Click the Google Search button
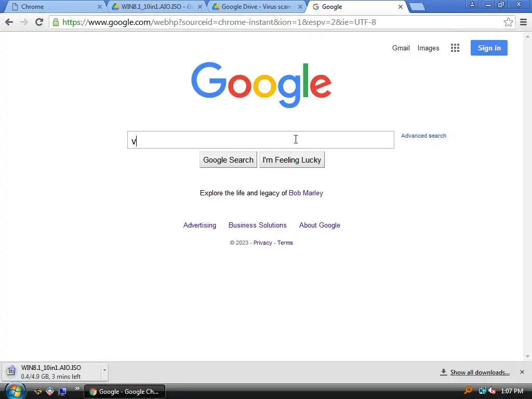Image resolution: width=532 pixels, height=399 pixels. click(x=228, y=160)
